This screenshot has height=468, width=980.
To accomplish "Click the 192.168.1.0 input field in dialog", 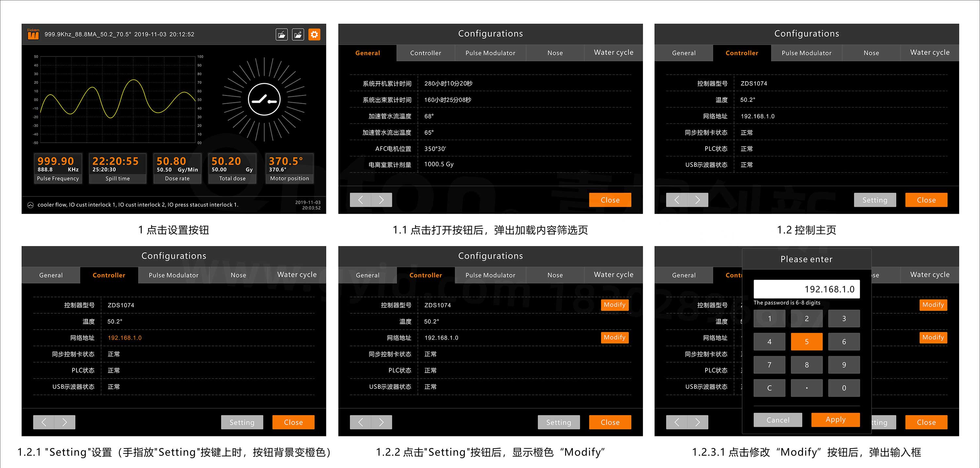I will point(806,289).
